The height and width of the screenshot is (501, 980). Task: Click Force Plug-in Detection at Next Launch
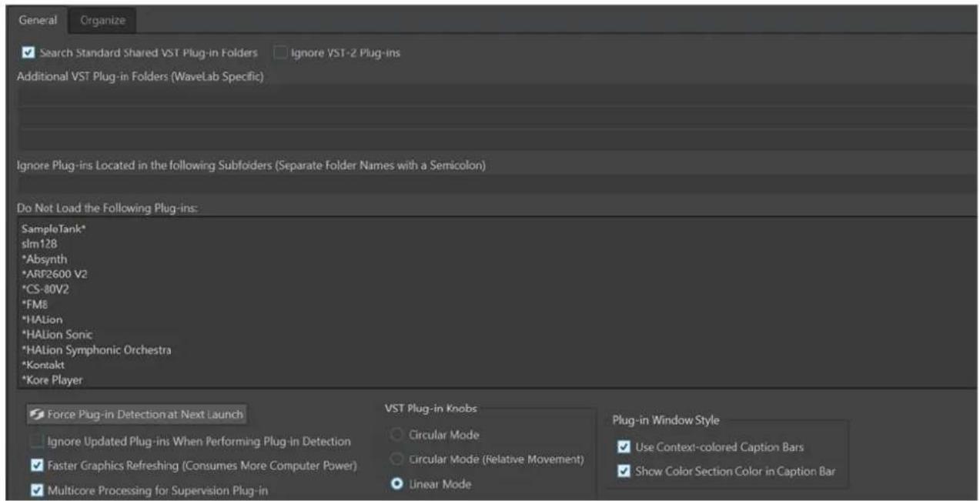click(x=137, y=414)
